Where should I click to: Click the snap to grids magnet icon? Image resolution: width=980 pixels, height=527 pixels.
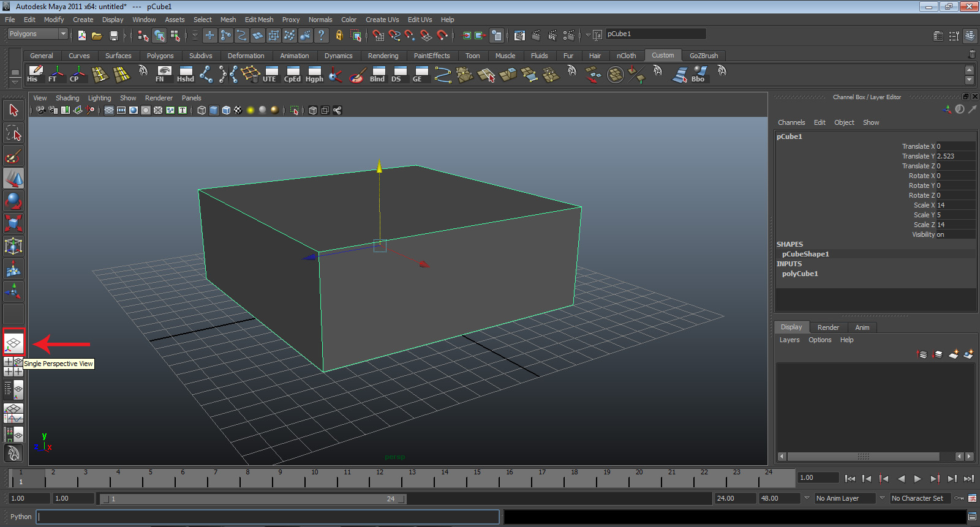379,36
